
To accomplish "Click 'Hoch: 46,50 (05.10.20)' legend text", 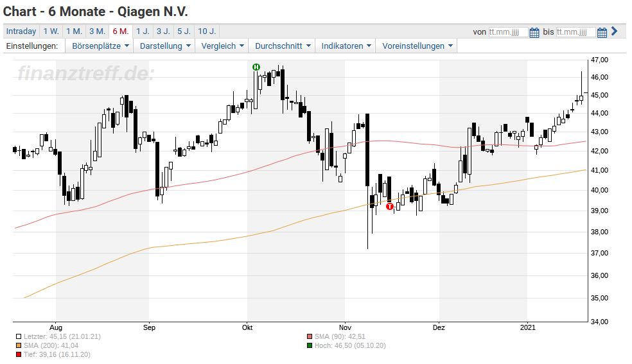I will 350,345.
